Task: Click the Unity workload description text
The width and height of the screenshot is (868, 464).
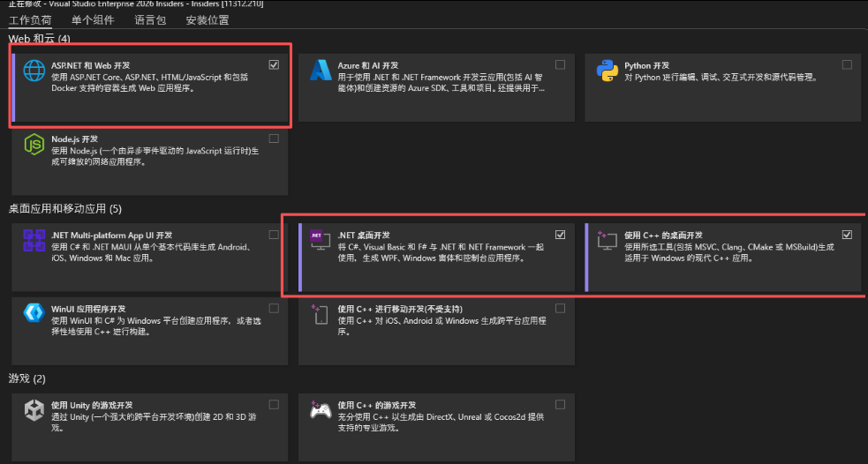Action: tap(154, 423)
